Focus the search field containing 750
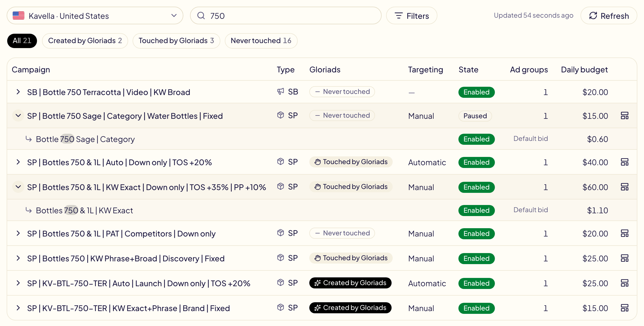The height and width of the screenshot is (326, 644). 286,15
